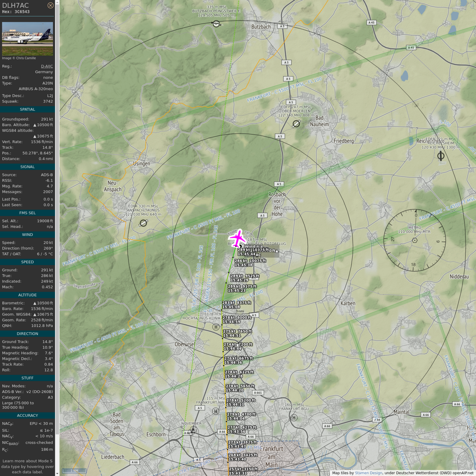Click the sidebar scrollbar up arrow
Viewport: 476px width, 476px height.
tap(57, 2)
